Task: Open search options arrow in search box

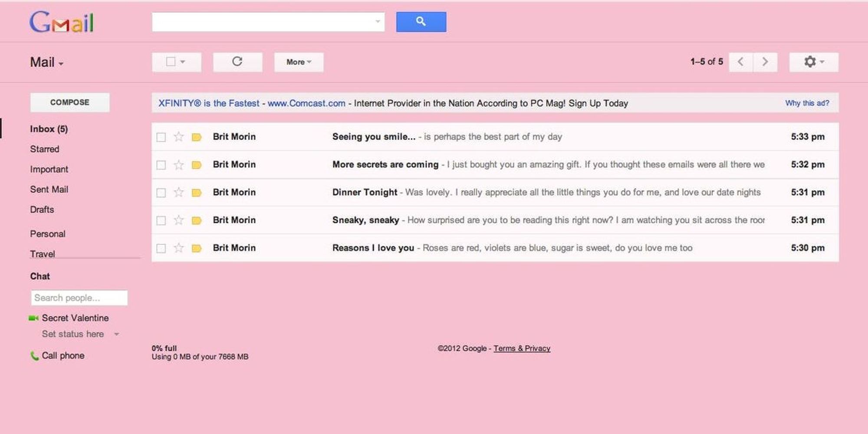Action: point(378,22)
